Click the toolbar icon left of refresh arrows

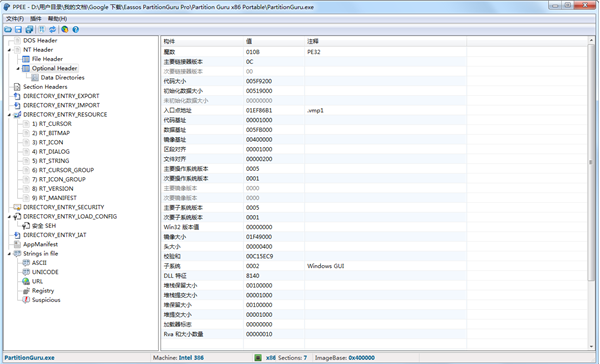[x=42, y=29]
